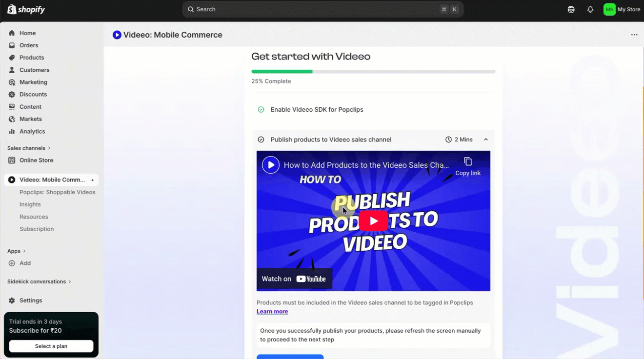Click the 25% complete progress bar
The width and height of the screenshot is (644, 359).
click(x=373, y=72)
